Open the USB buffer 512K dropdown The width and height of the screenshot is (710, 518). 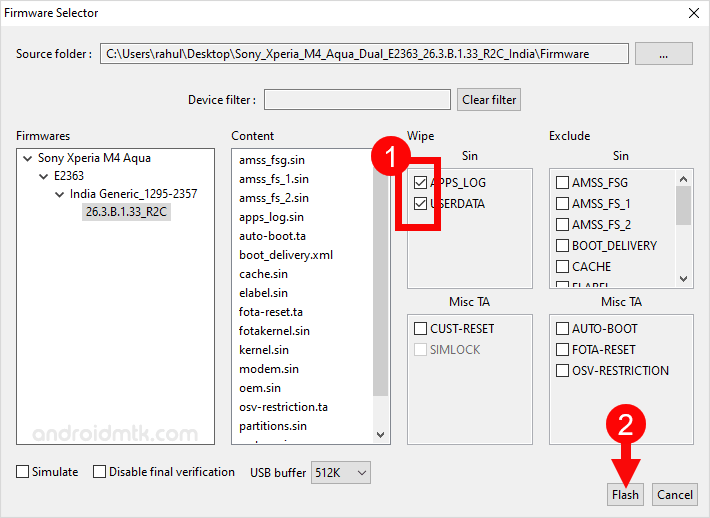click(x=341, y=473)
